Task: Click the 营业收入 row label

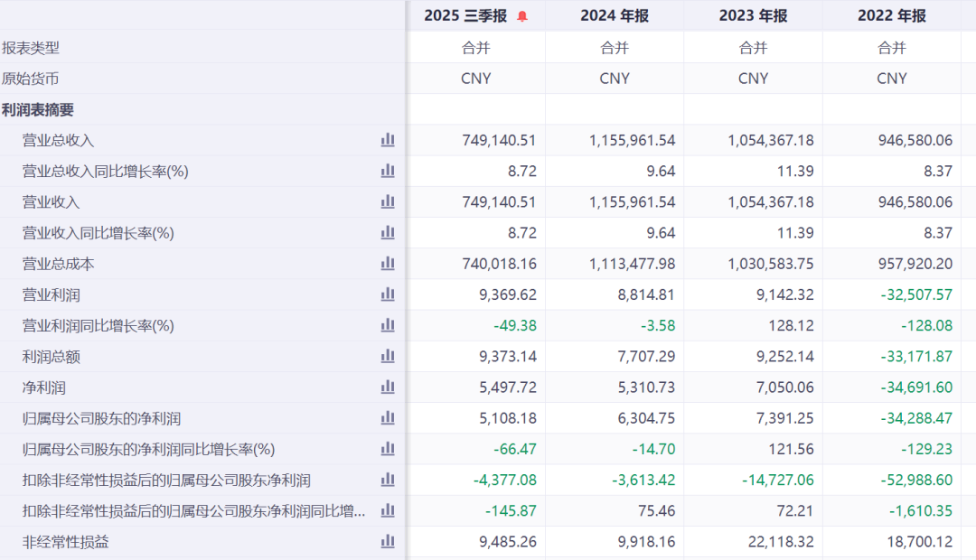Action: point(52,202)
